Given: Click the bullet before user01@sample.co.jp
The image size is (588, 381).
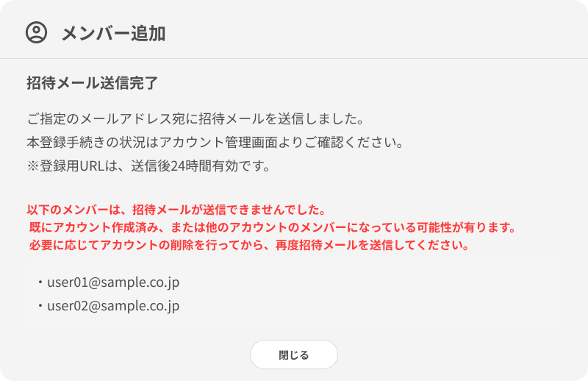Looking at the screenshot, I should 40,282.
